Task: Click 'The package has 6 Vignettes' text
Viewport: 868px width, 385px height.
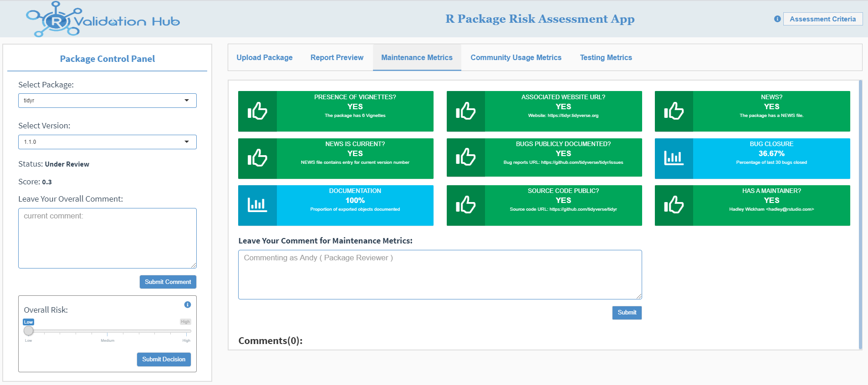Action: (x=355, y=116)
